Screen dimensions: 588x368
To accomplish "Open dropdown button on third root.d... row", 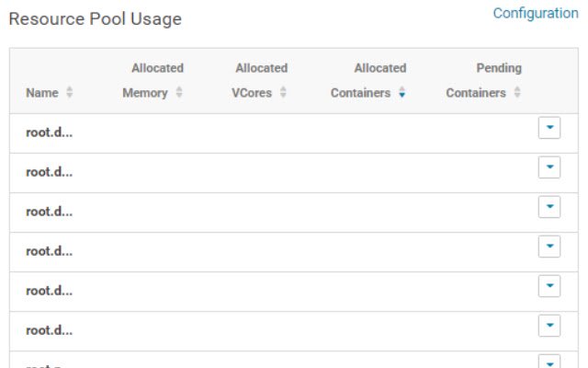I will [549, 206].
